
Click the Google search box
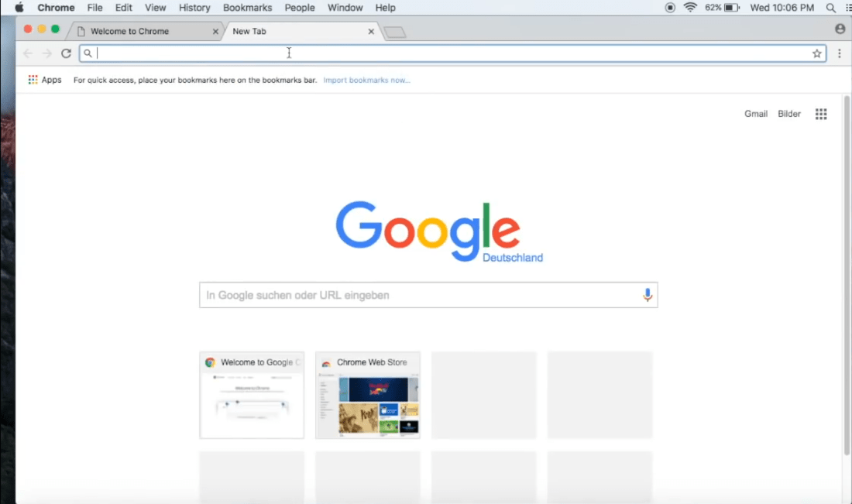[x=428, y=295]
